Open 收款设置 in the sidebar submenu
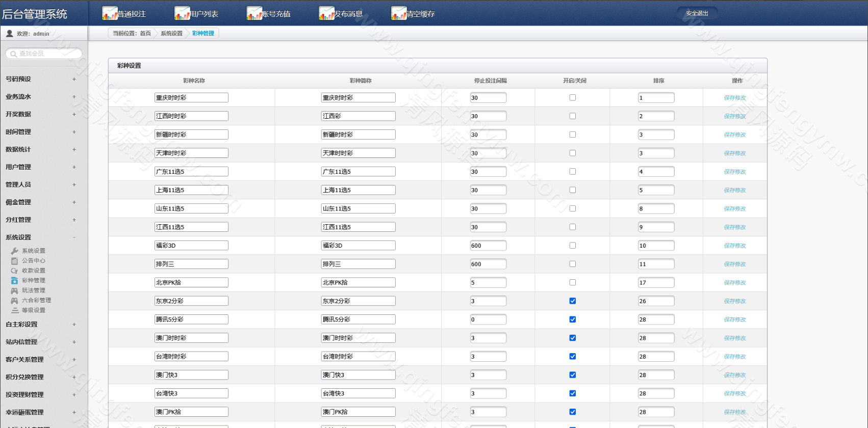This screenshot has height=428, width=868. click(33, 271)
